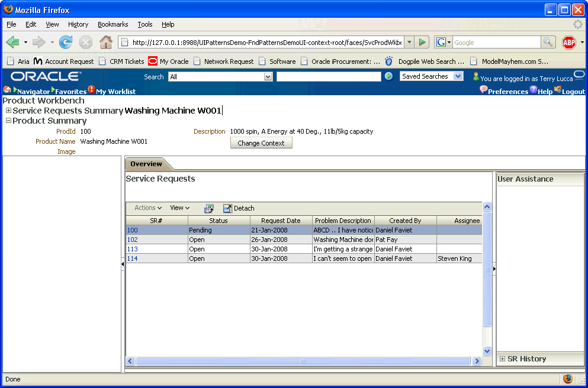The image size is (588, 388).
Task: Click the Reload page icon
Action: click(66, 43)
